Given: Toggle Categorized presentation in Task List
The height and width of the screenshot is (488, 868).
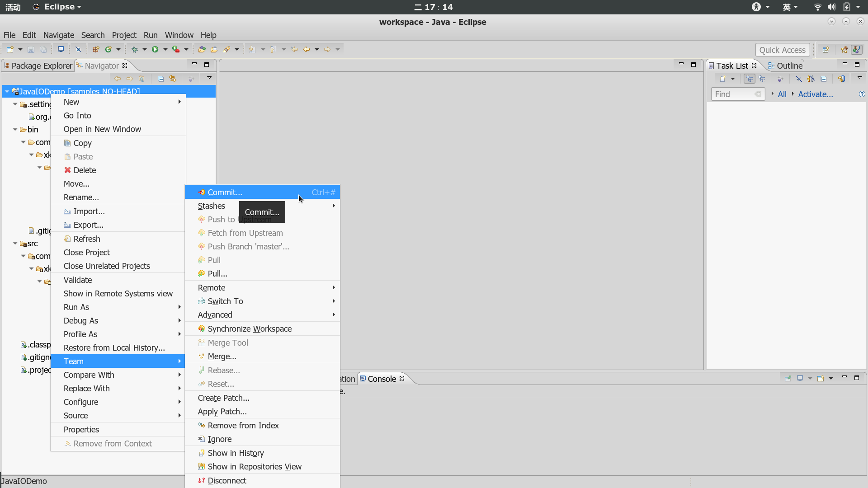Looking at the screenshot, I should [750, 79].
